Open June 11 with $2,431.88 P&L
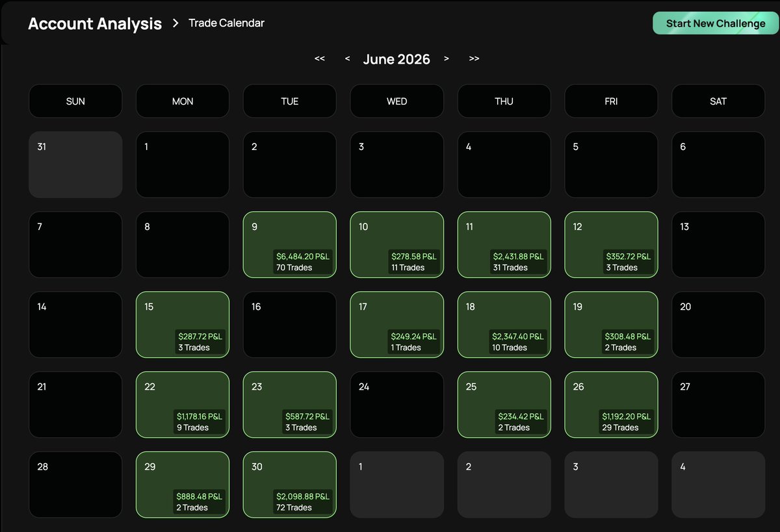This screenshot has height=532, width=780. (504, 245)
